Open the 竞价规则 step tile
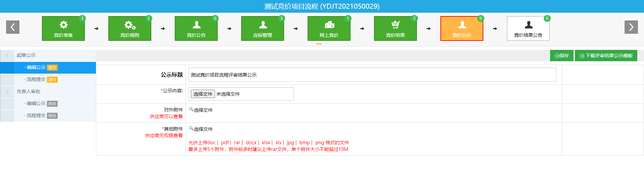This screenshot has height=171, width=644. click(x=130, y=28)
